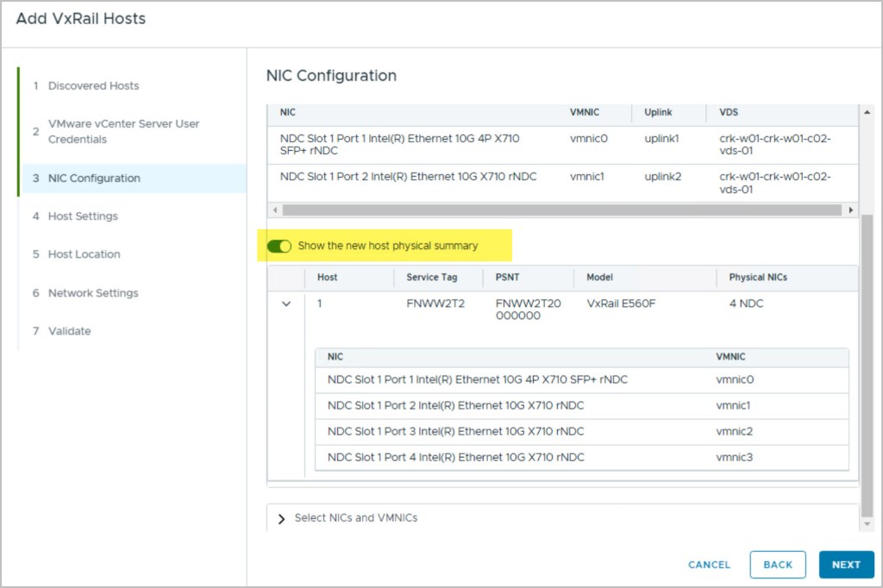883x588 pixels.
Task: Open VMware vCenter Server User Credentials step
Action: 123,132
